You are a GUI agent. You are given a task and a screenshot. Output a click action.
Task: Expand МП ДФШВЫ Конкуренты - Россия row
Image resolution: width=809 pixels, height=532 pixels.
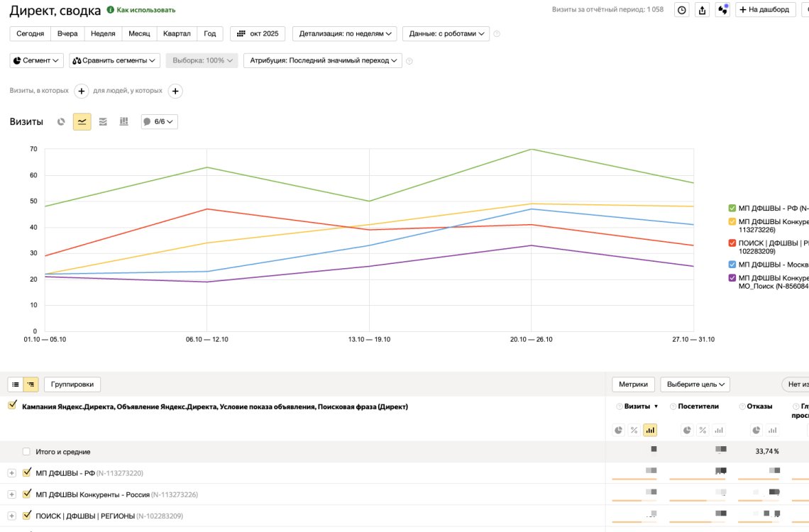[12, 494]
